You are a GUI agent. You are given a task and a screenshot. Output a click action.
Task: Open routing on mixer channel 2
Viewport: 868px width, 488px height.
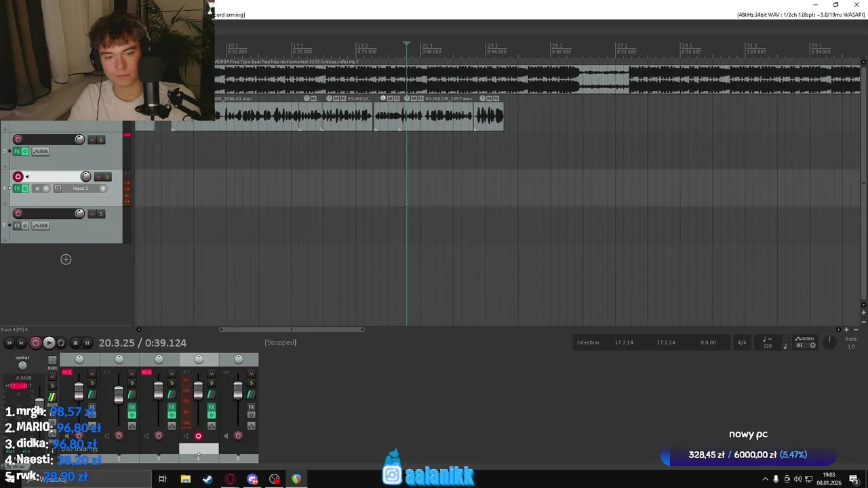(132, 395)
